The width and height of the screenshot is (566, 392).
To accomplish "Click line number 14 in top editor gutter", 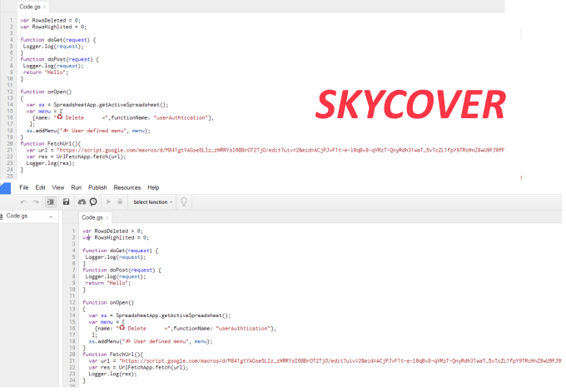I will (x=10, y=105).
